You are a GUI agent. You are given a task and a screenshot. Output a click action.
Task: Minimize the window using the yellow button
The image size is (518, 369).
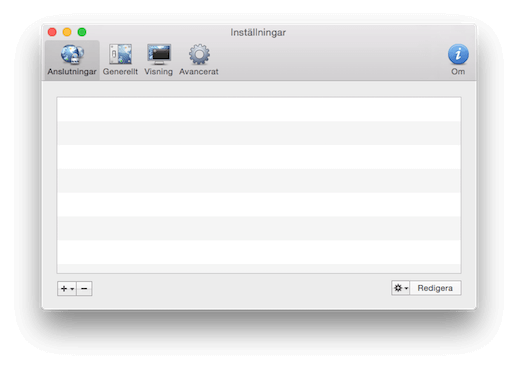67,32
